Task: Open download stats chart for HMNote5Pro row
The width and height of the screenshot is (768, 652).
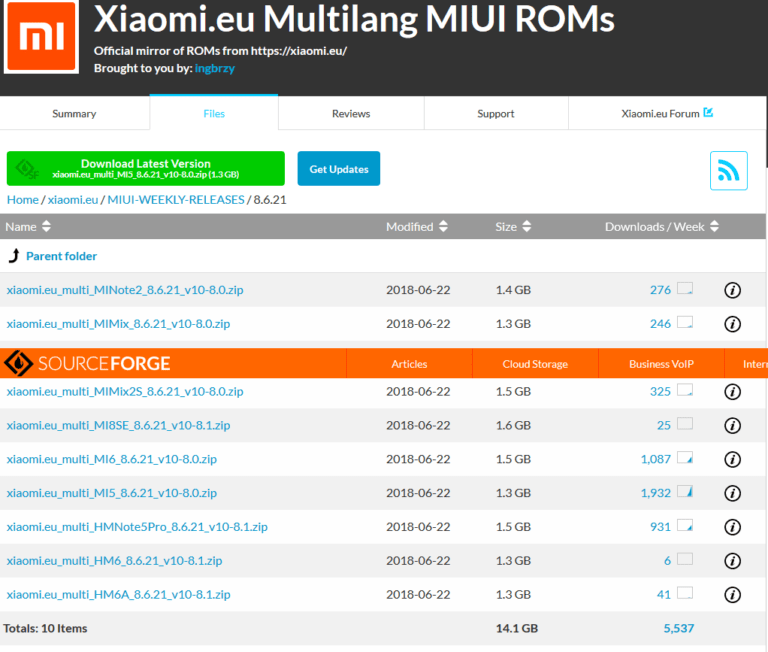Action: pos(685,527)
